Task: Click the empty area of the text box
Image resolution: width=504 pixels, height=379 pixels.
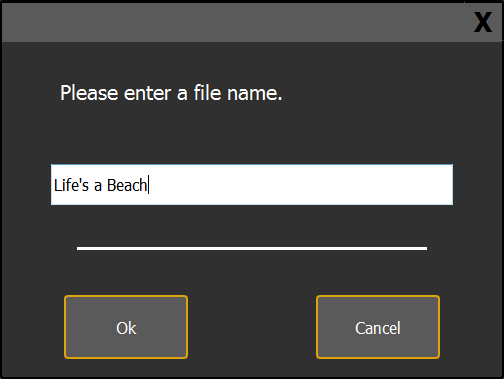Action: 300,185
